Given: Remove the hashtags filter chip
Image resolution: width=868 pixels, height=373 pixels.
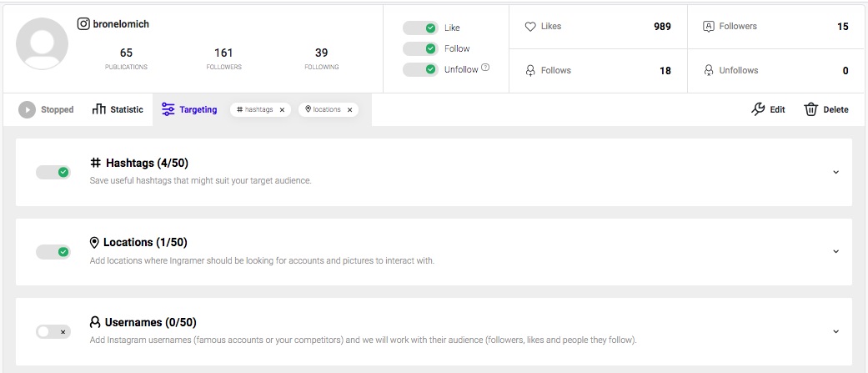Looking at the screenshot, I should click(282, 109).
